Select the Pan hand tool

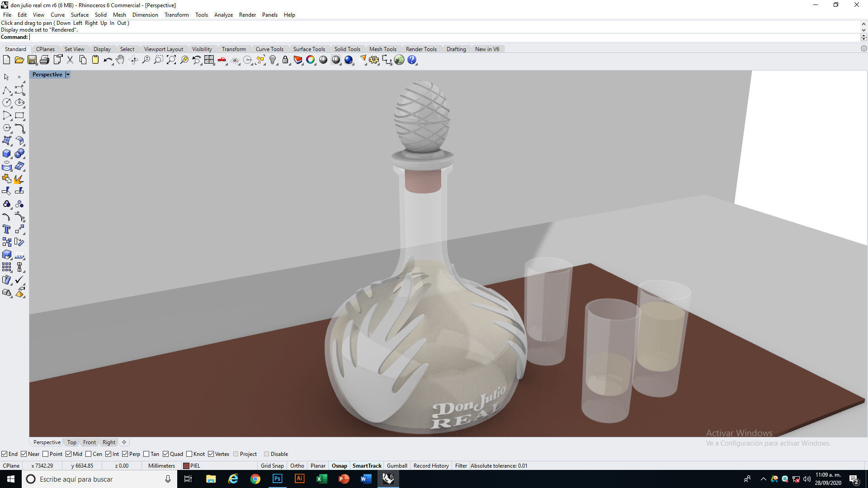[x=120, y=60]
